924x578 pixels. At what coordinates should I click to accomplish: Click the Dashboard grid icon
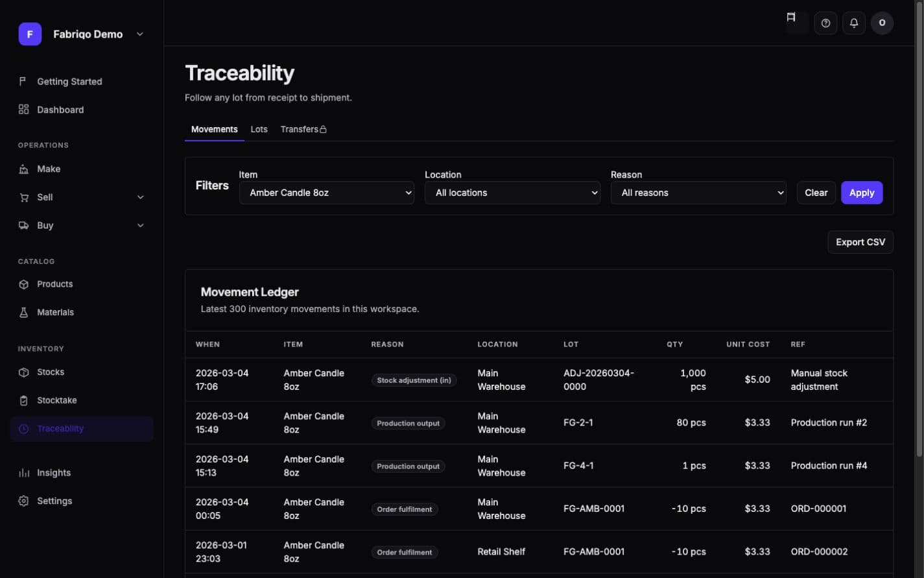[x=23, y=110]
